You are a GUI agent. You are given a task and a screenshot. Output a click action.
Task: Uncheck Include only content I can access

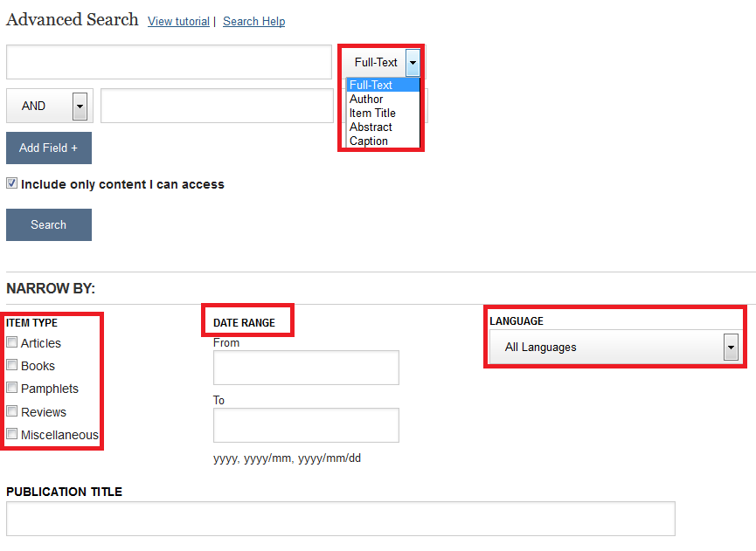coord(11,182)
